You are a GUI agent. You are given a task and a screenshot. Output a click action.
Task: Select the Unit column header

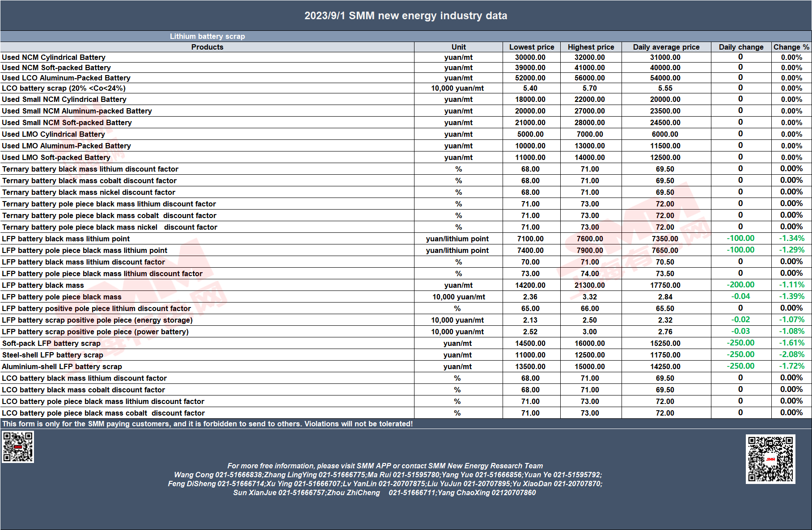point(458,47)
